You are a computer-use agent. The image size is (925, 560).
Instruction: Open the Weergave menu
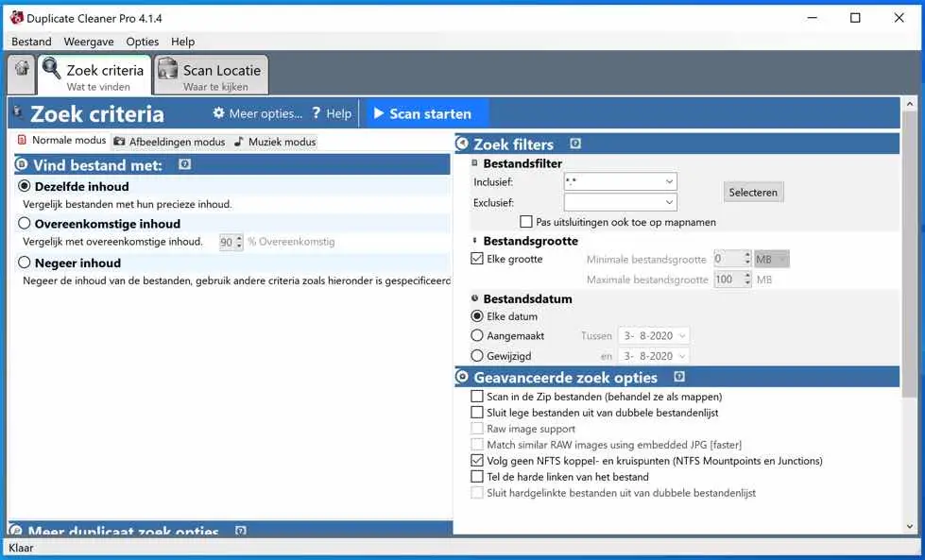point(89,42)
